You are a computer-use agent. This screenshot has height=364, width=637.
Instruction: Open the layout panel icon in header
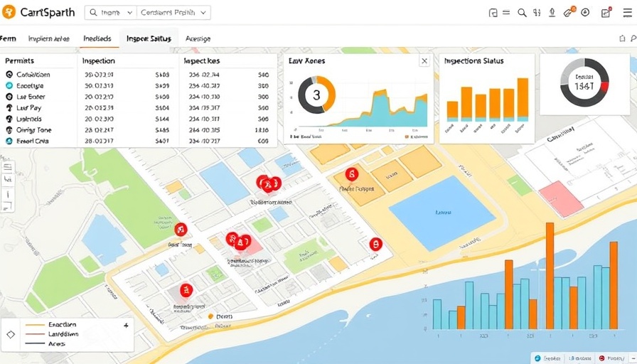(x=493, y=13)
